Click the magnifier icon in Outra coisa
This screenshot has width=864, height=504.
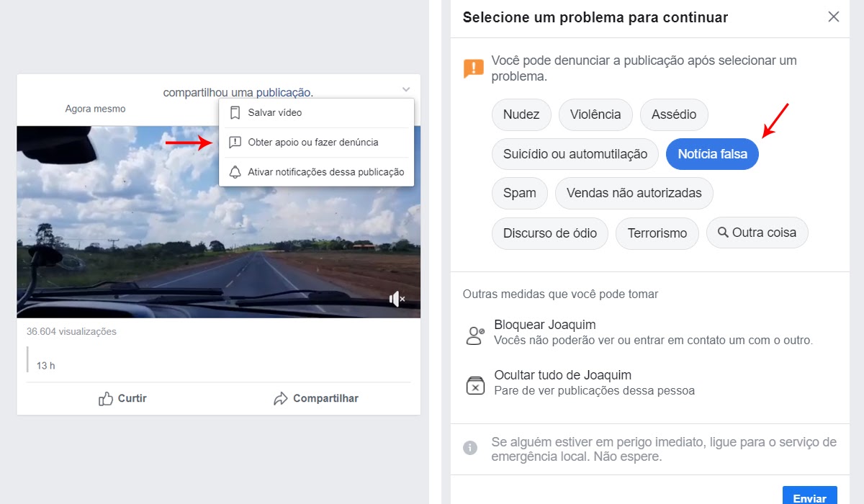click(x=724, y=233)
